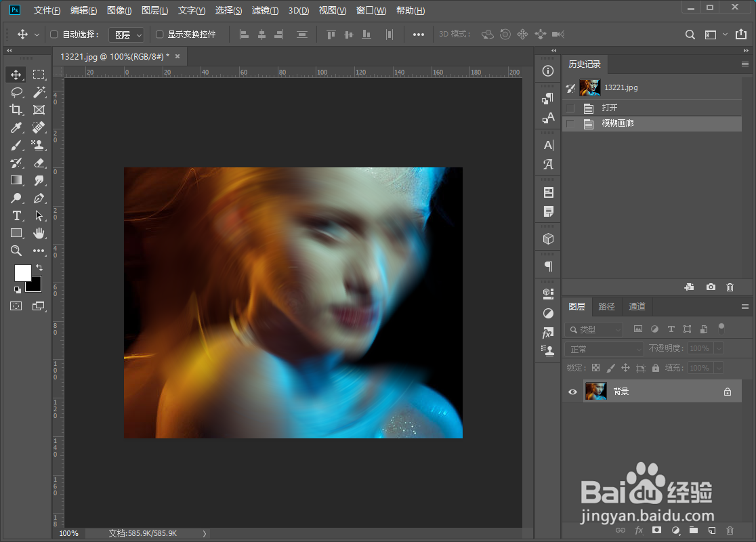This screenshot has height=542, width=756.
Task: Open the 滤镜(T) menu
Action: 265,11
